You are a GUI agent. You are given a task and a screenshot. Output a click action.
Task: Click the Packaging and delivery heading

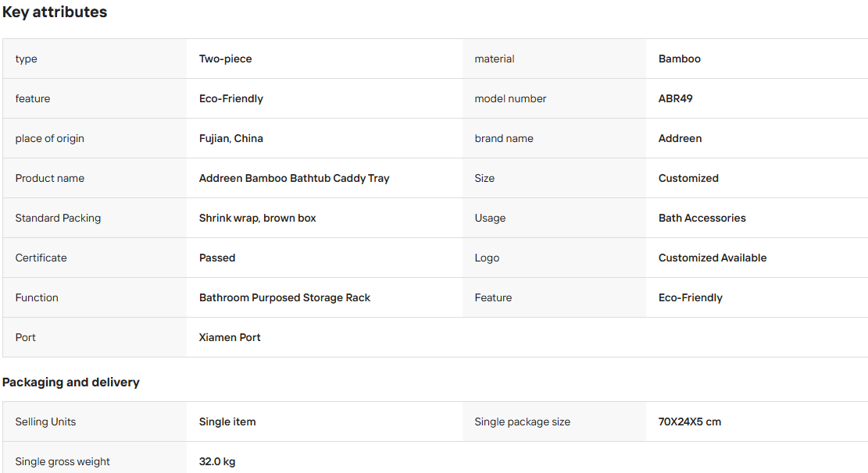[71, 382]
